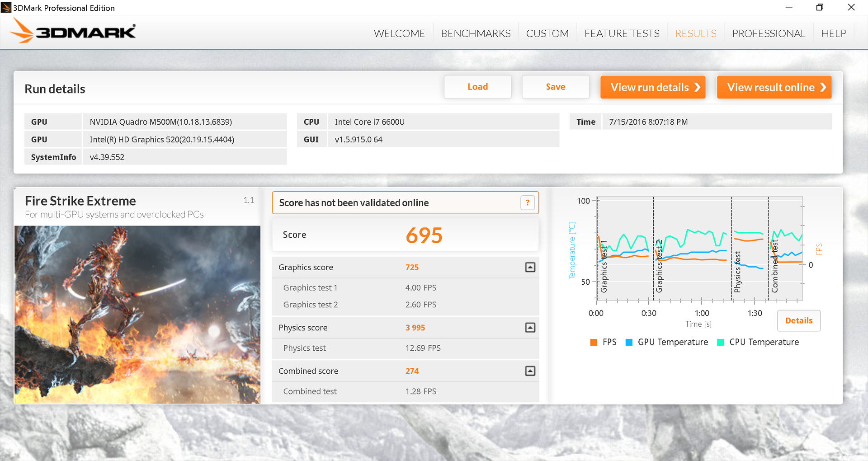Open chart Details button
Viewport: 868px width, 461px height.
coord(799,320)
